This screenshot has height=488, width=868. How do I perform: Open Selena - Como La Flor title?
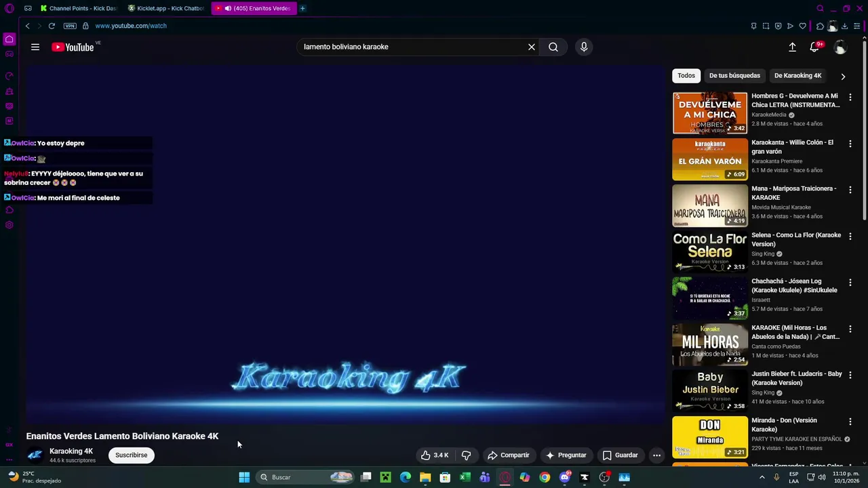coord(796,239)
